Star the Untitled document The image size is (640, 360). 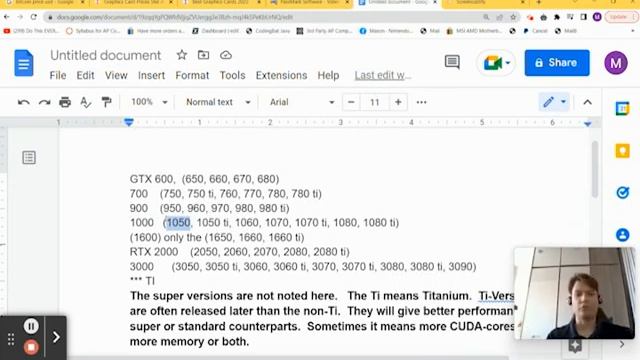click(x=182, y=55)
